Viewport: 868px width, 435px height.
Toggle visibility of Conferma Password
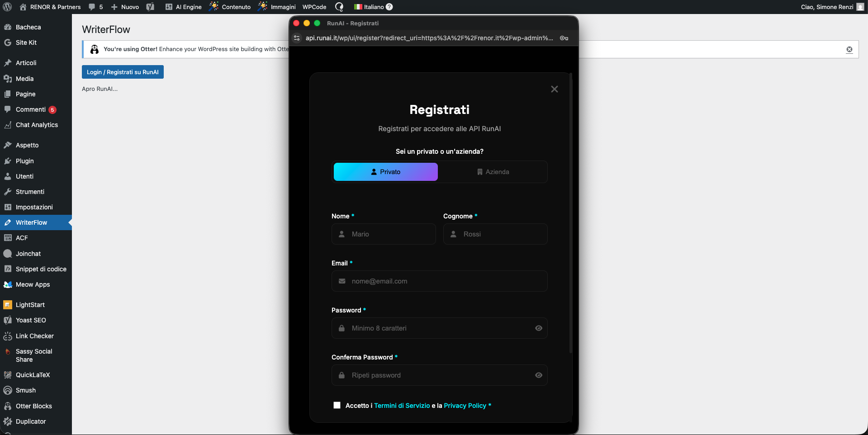point(538,375)
